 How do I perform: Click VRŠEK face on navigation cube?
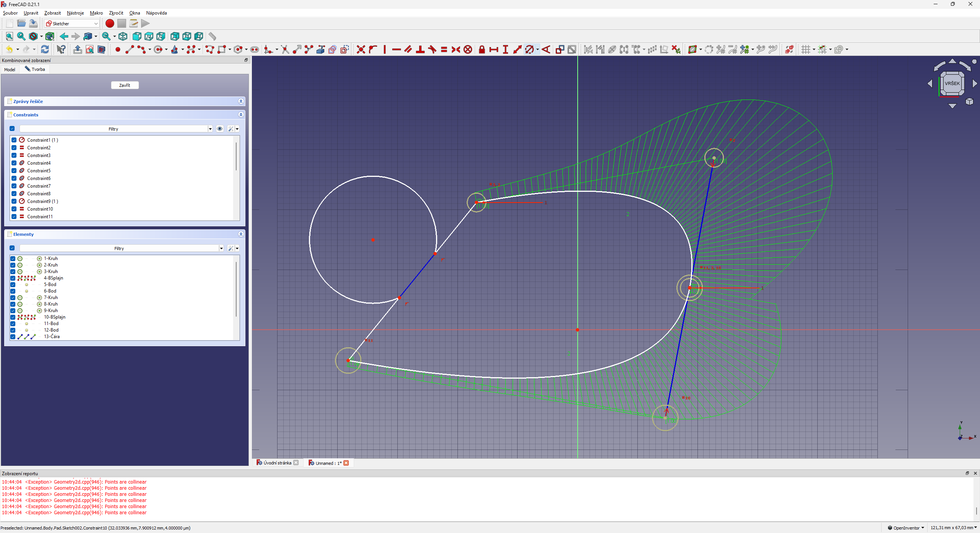tap(952, 83)
